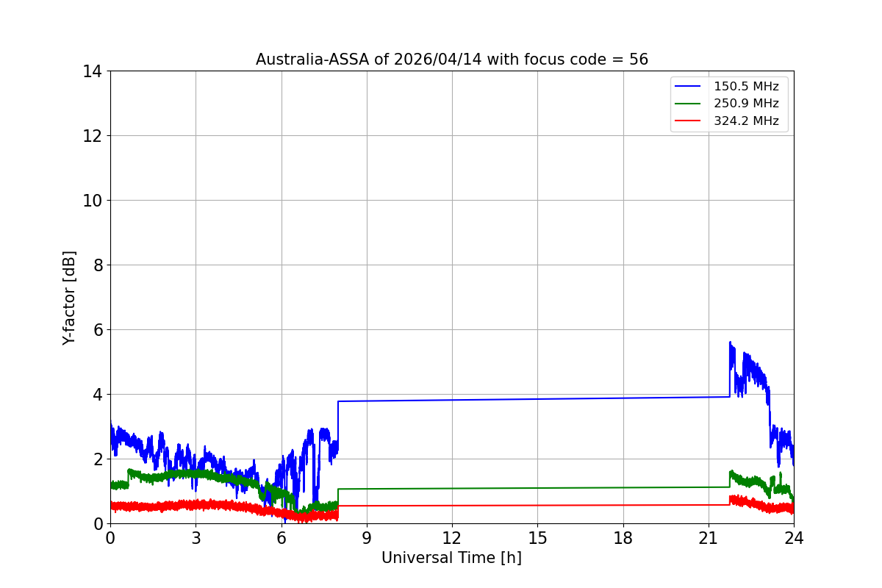Viewport: 882px width, 588px height.
Task: Click the 'Y-factor [dB]' axis label
Action: click(69, 298)
